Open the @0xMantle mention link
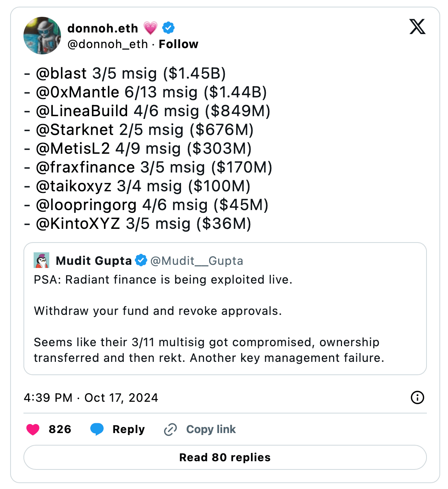The height and width of the screenshot is (489, 448). [x=77, y=92]
